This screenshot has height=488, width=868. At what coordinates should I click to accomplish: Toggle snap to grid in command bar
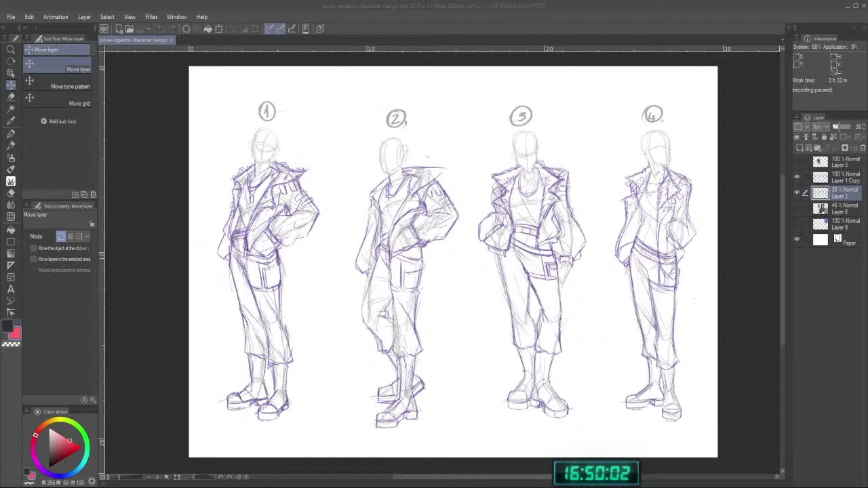click(292, 28)
